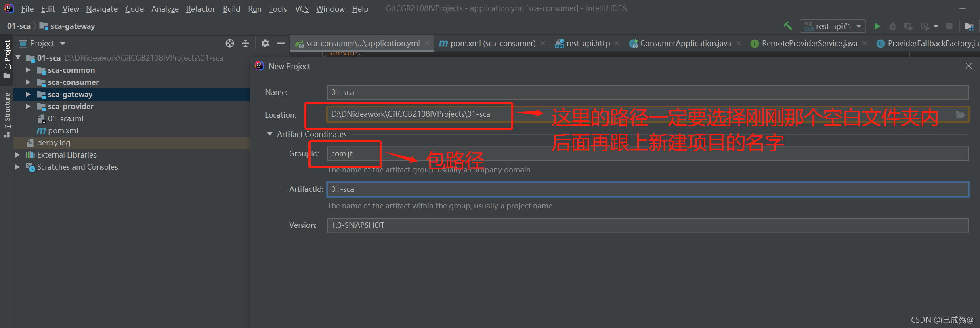Open the Edit menu
Viewport: 980px width, 328px height.
48,9
